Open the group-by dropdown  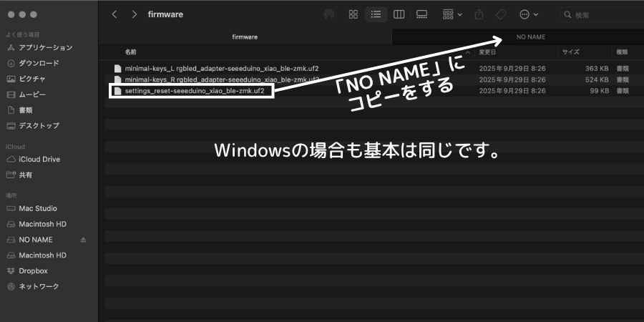[452, 14]
